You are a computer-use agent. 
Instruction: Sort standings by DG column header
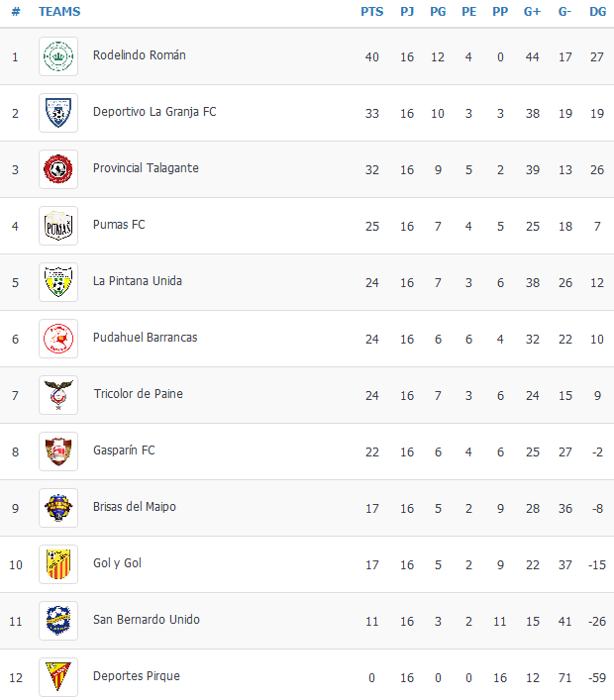pyautogui.click(x=597, y=12)
